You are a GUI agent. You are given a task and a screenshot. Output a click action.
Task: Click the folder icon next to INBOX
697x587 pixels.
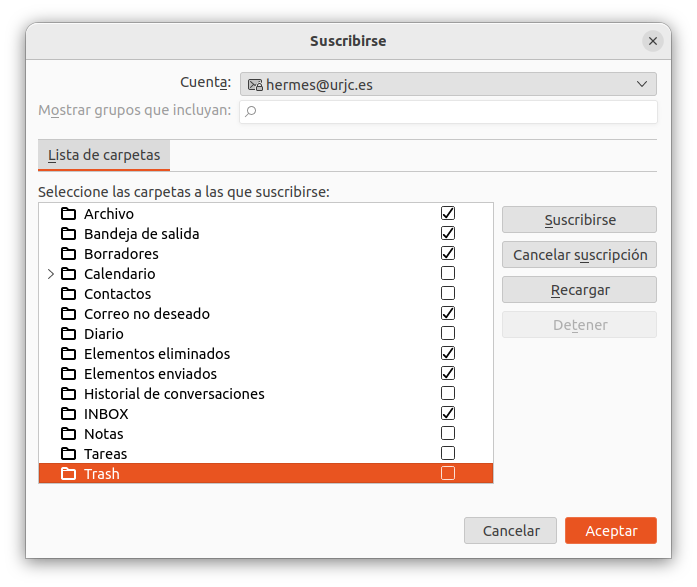(68, 414)
